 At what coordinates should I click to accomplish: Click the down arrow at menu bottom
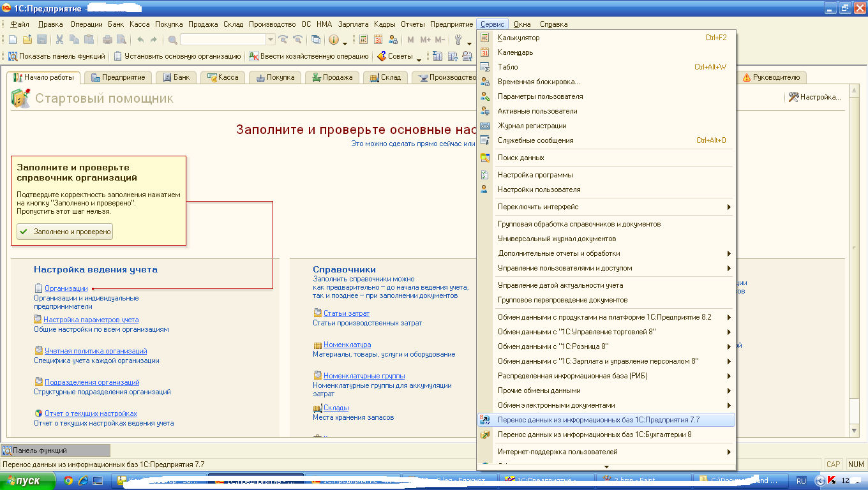point(606,466)
